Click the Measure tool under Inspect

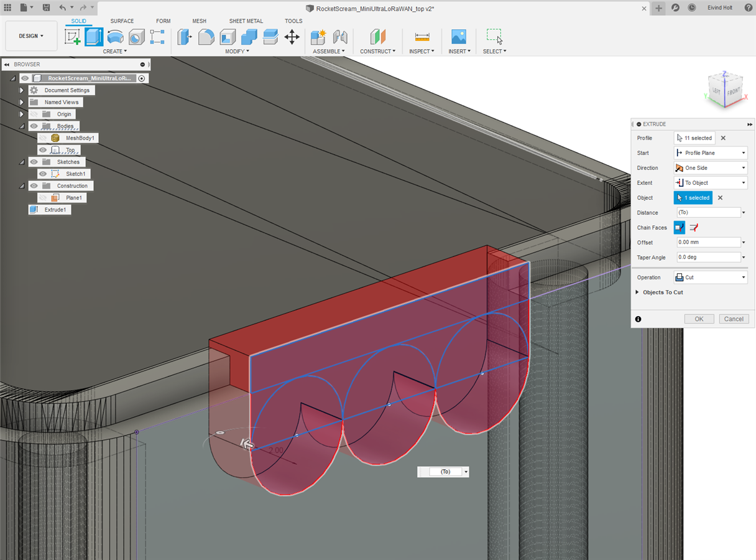point(422,37)
